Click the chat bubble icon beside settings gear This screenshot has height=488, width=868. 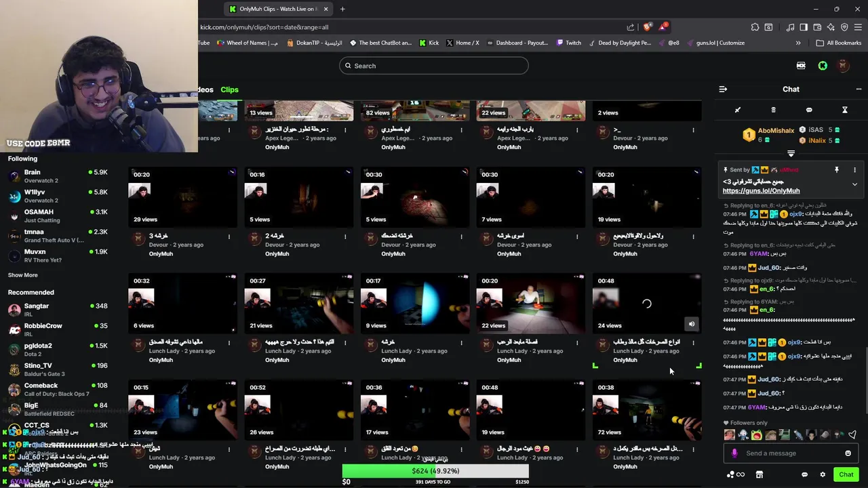(x=804, y=474)
